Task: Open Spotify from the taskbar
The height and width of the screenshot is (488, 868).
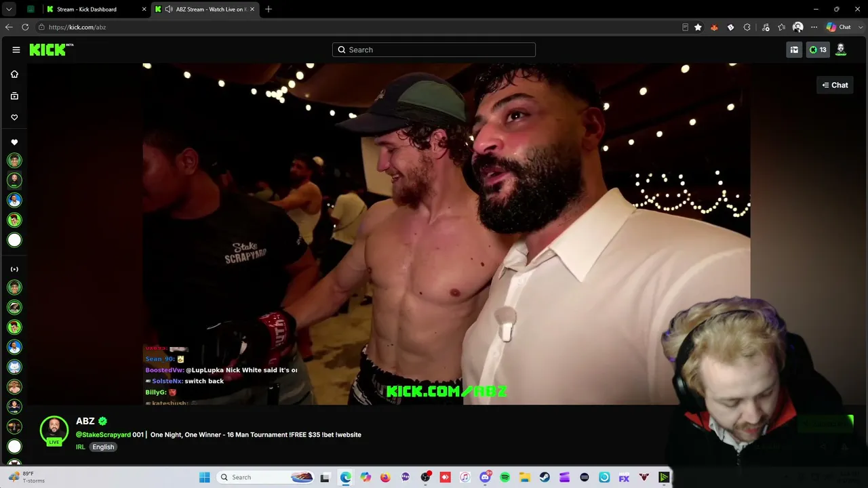Action: [505, 477]
